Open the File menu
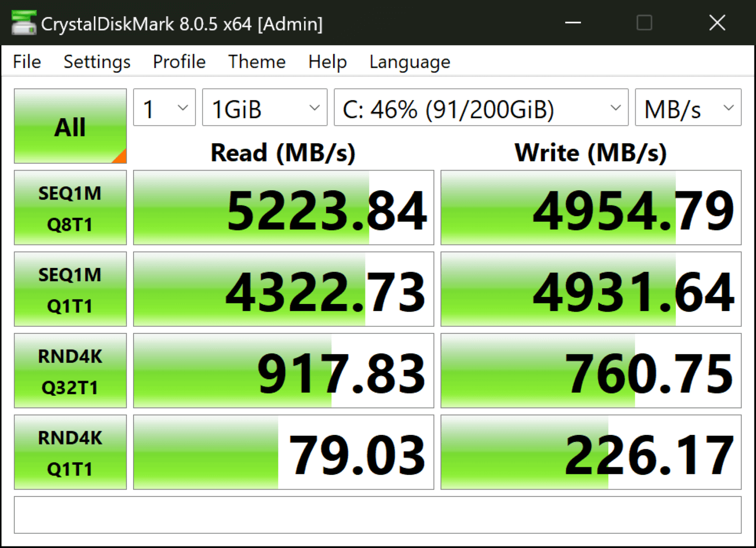The width and height of the screenshot is (756, 548). [x=27, y=62]
